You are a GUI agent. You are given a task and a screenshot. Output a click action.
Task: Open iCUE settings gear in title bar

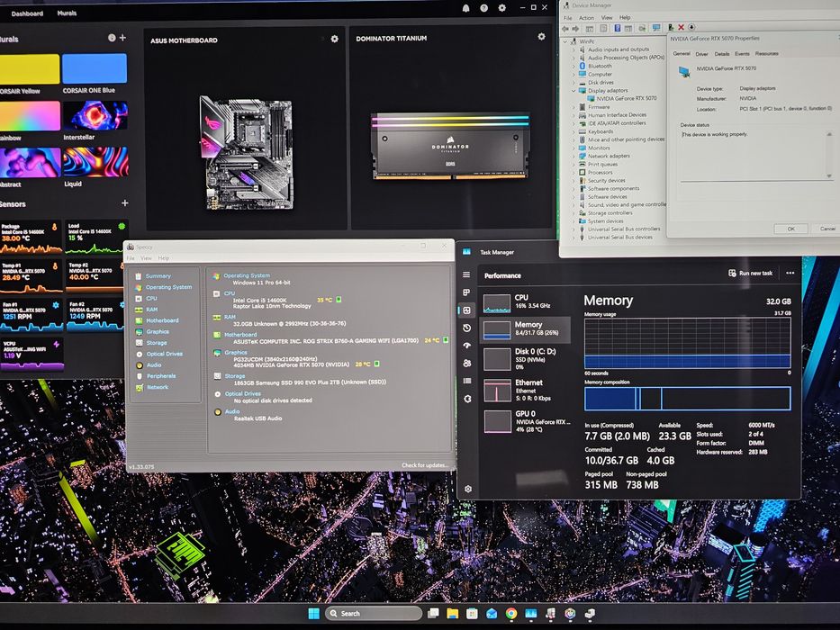[x=502, y=8]
